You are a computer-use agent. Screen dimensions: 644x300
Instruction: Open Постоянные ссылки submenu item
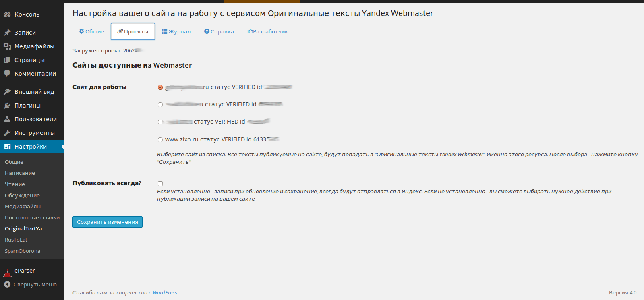coord(32,217)
